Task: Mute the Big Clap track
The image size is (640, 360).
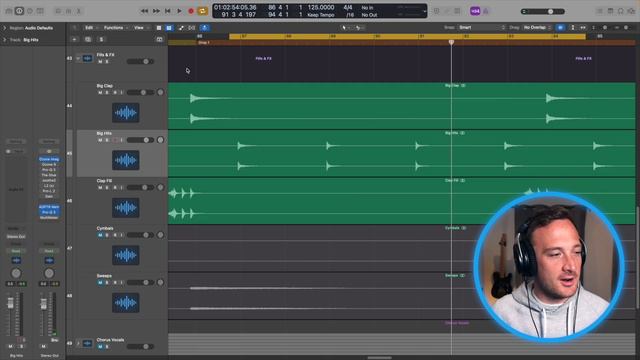Action: (100, 93)
